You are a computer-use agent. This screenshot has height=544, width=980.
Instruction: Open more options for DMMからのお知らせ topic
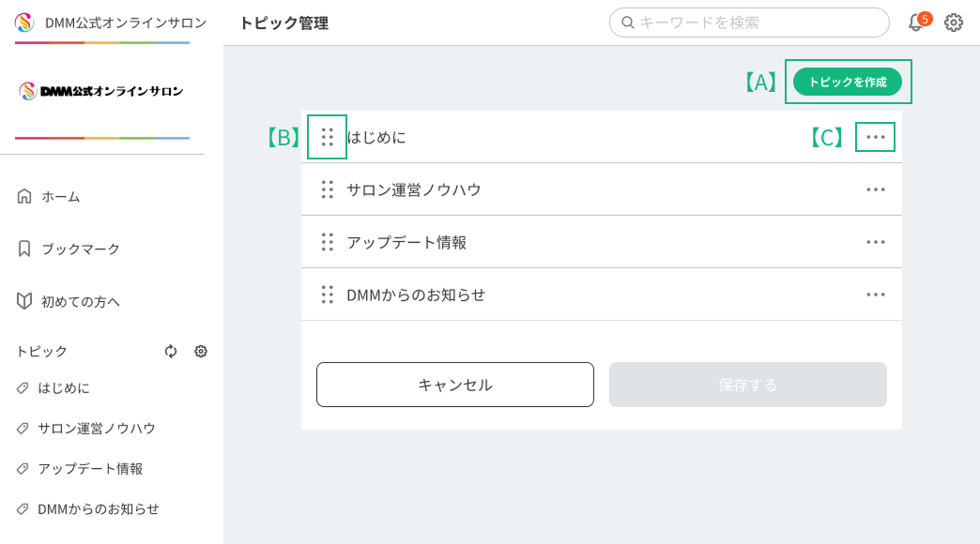(875, 295)
